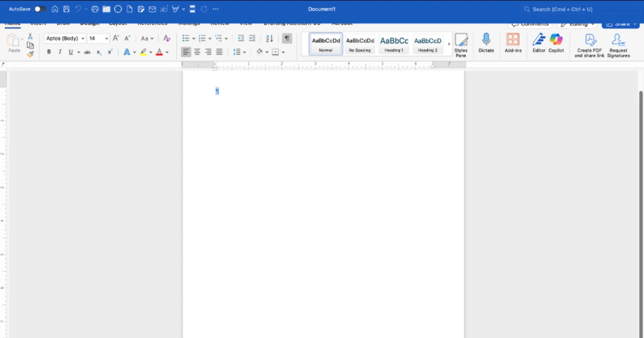Open the Styles Pane
The height and width of the screenshot is (338, 644).
click(x=461, y=45)
